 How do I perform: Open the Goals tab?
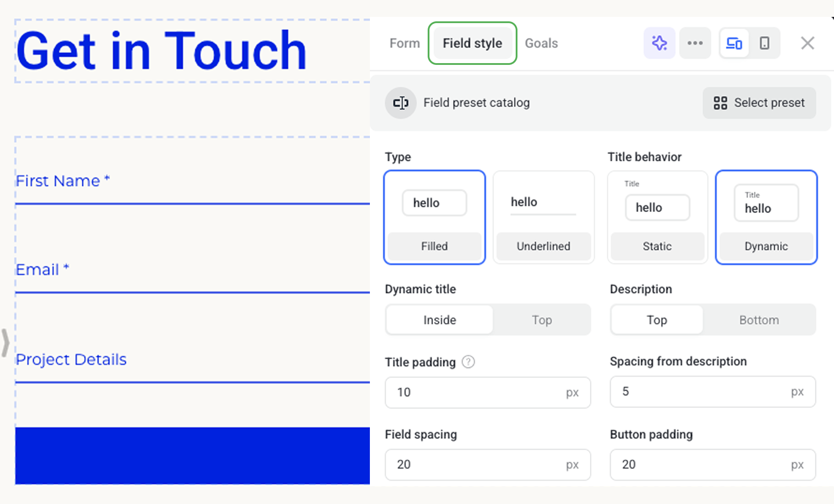(x=541, y=43)
